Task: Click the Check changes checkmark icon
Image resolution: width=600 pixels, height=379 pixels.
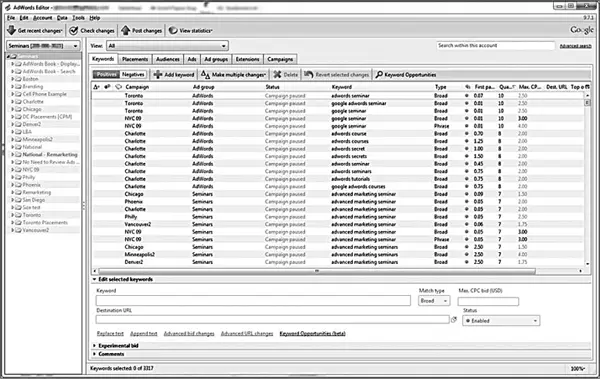Action: (73, 30)
